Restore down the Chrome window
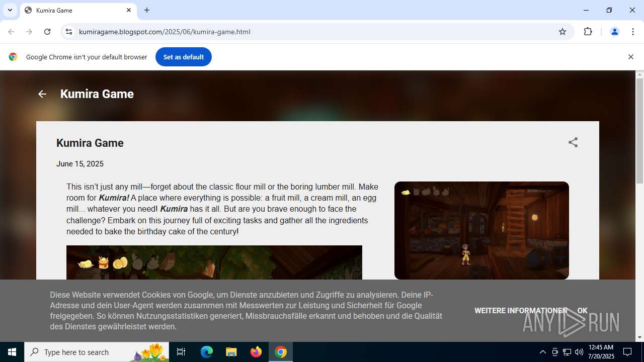 [609, 10]
